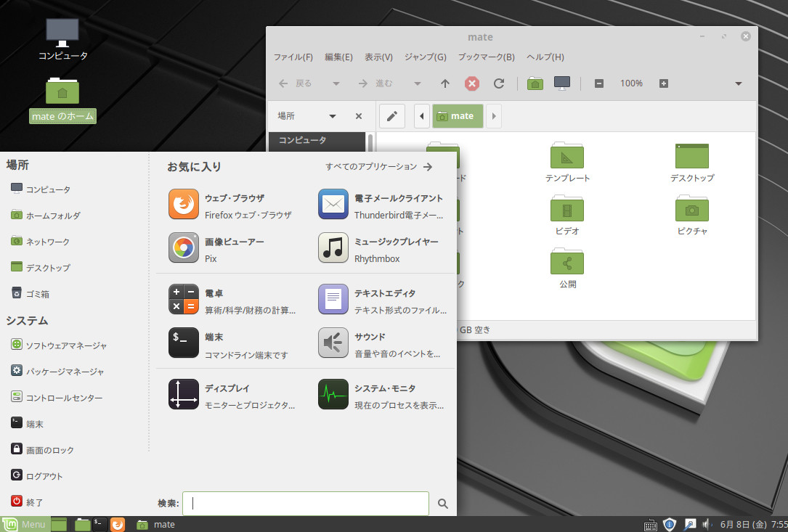Launch the terminal from the taskbar
Screen dimensions: 788x532
click(x=97, y=524)
